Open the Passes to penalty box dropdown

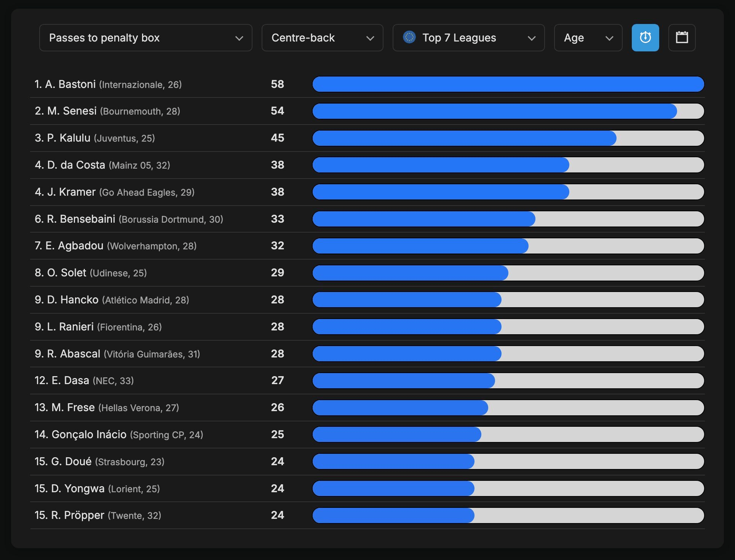coord(145,38)
